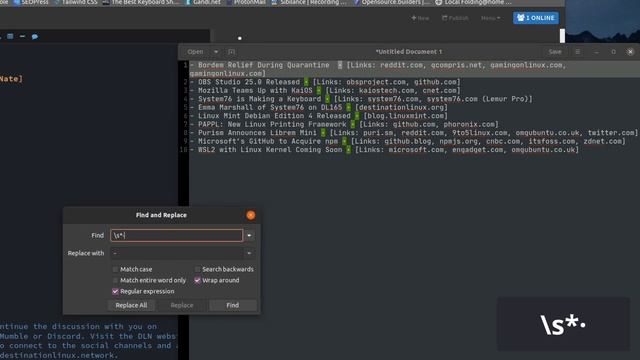Click the horizontal rule icon in dark editor

click(x=22, y=36)
